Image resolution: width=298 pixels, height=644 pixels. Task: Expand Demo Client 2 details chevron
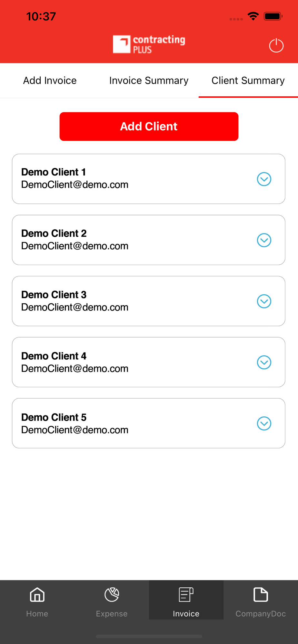pos(264,240)
